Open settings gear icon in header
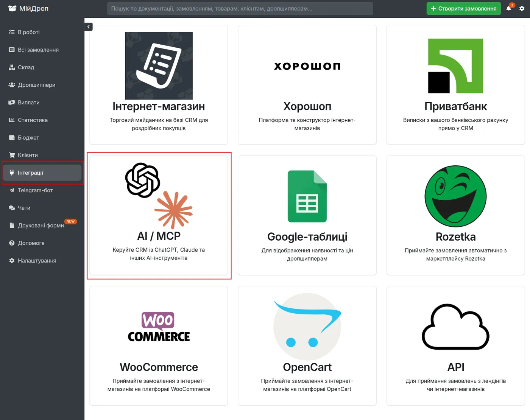This screenshot has height=420, width=530. [x=522, y=9]
